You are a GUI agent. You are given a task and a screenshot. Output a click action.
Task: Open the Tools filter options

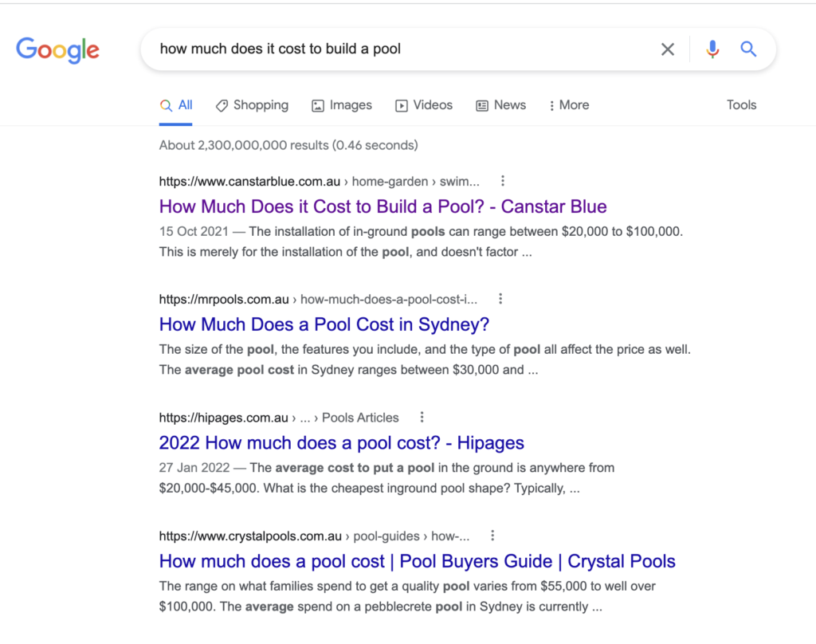pyautogui.click(x=742, y=105)
